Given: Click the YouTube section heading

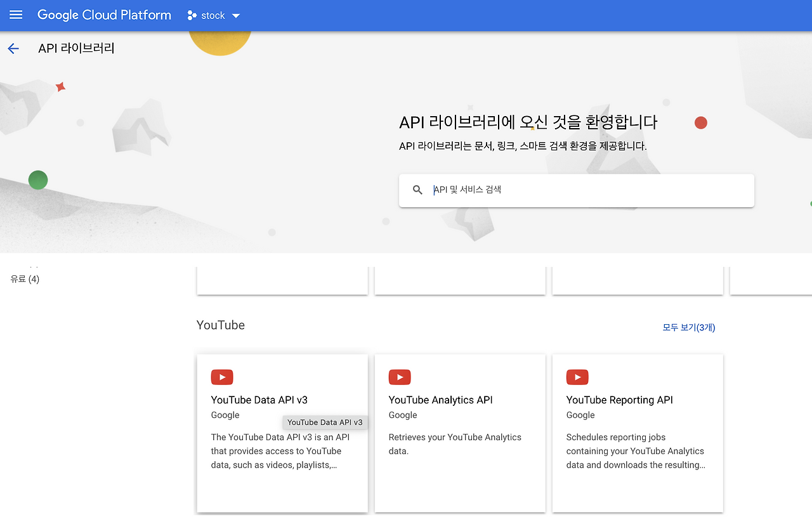Looking at the screenshot, I should click(x=221, y=325).
